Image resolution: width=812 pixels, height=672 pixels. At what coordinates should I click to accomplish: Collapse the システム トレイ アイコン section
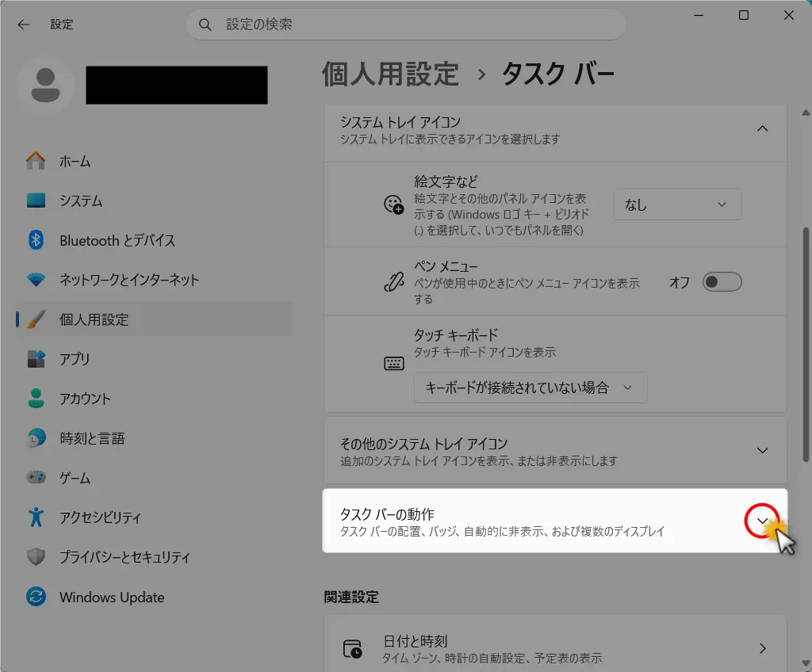tap(762, 128)
